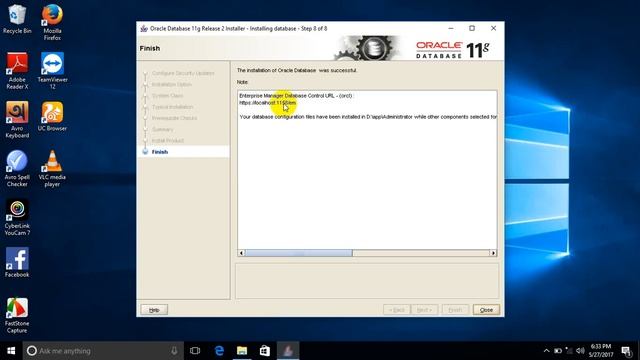Maximize the Oracle installer window
The width and height of the screenshot is (640, 360).
pos(472,29)
